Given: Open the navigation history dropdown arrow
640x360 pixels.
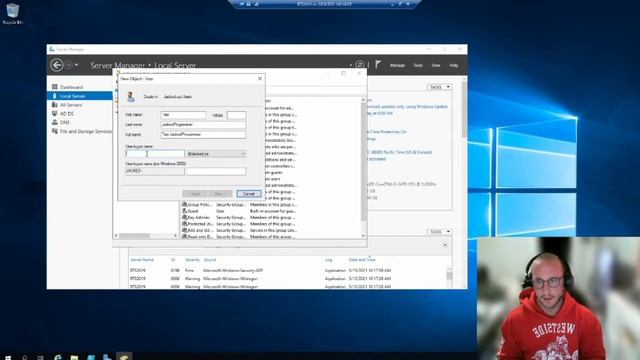Looking at the screenshot, I should tap(76, 65).
